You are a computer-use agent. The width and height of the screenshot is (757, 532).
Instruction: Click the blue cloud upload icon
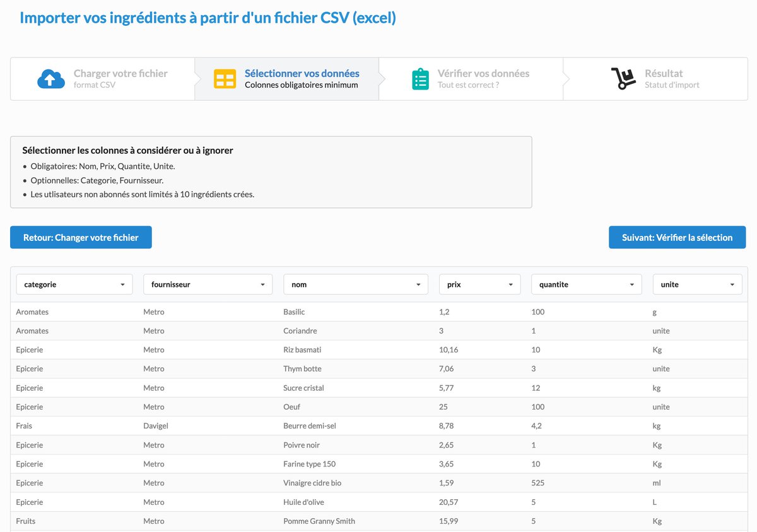click(50, 79)
